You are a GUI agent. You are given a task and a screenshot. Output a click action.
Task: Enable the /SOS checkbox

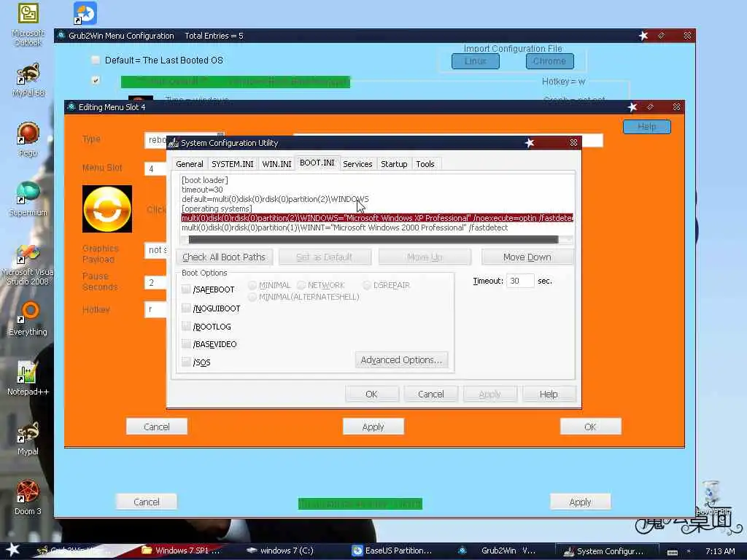[x=186, y=362]
